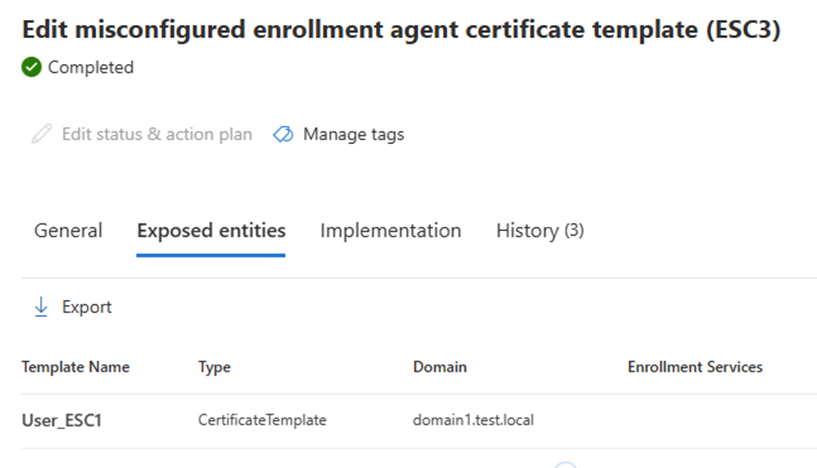Click the domain1.test.local domain cell
817x468 pixels.
473,420
